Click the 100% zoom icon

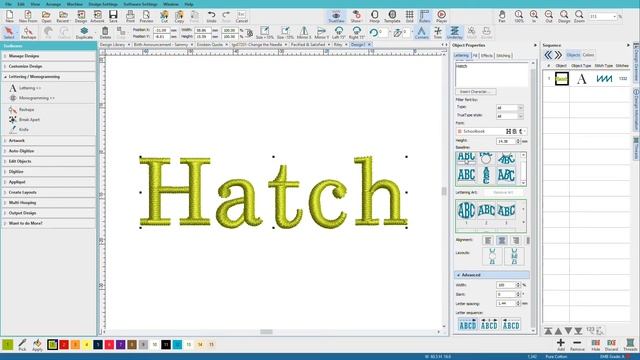tap(518, 16)
